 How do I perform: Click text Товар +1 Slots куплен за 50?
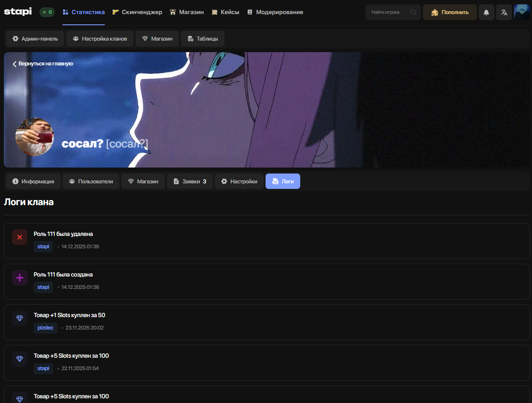(x=69, y=315)
